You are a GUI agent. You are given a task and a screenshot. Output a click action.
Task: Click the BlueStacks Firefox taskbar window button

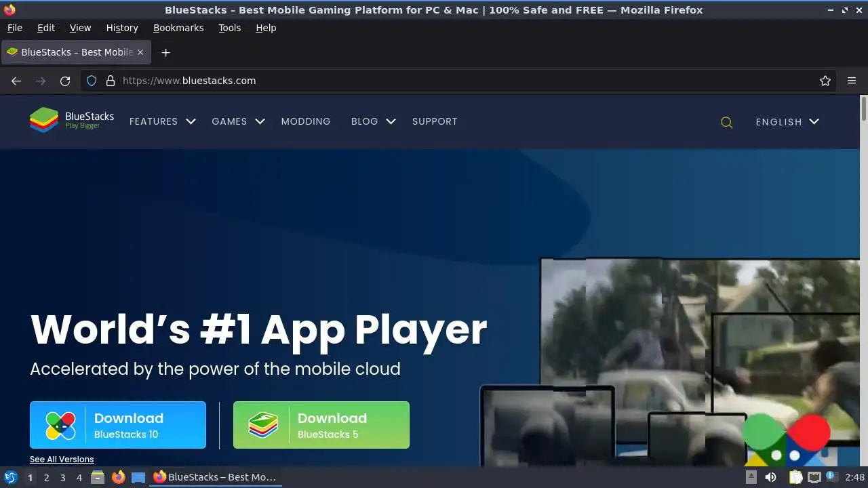click(216, 477)
